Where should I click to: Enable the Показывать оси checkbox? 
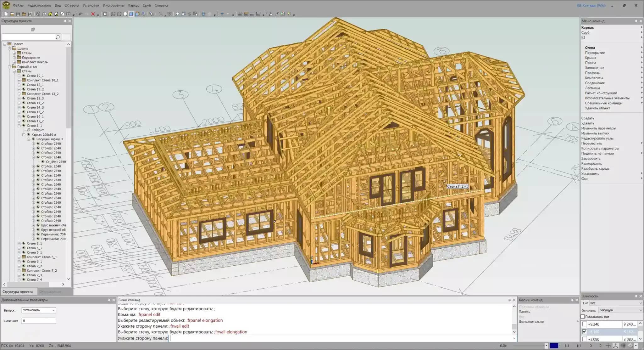click(583, 317)
